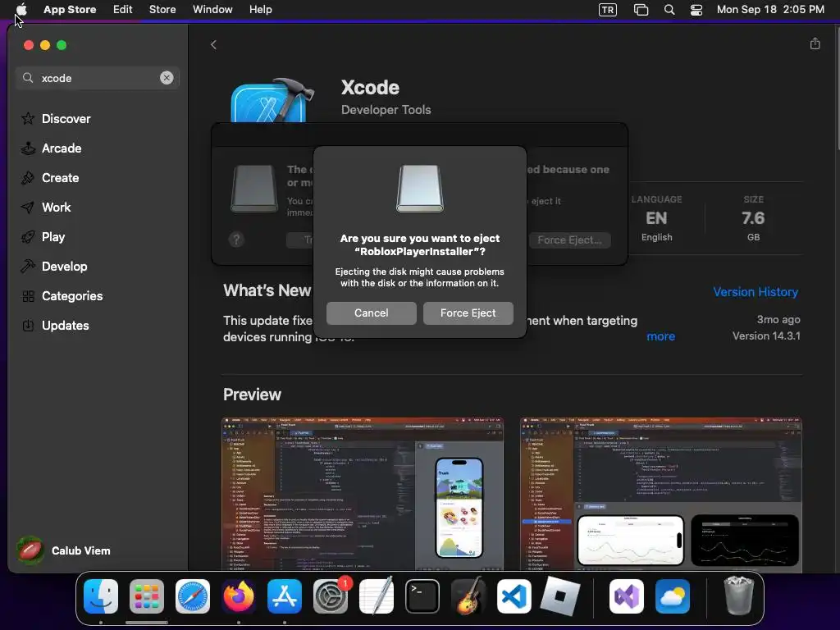The height and width of the screenshot is (630, 840).
Task: Click the TR input source icon
Action: [608, 10]
